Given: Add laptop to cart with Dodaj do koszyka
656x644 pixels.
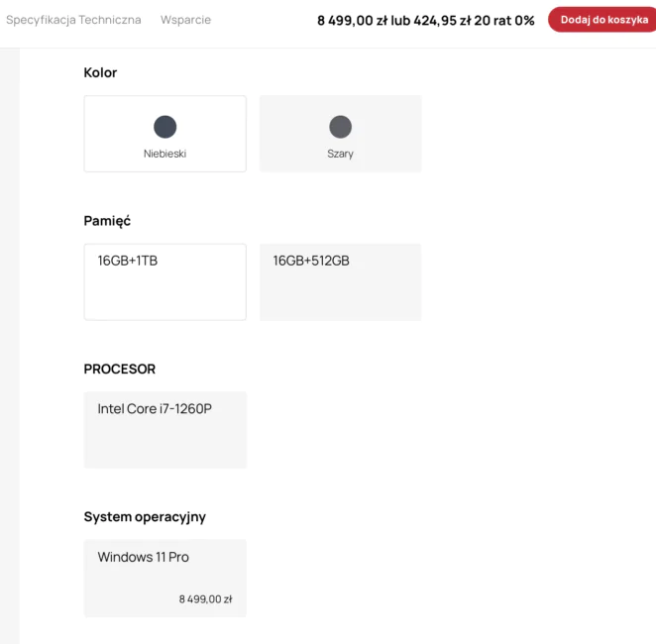Looking at the screenshot, I should point(602,20).
